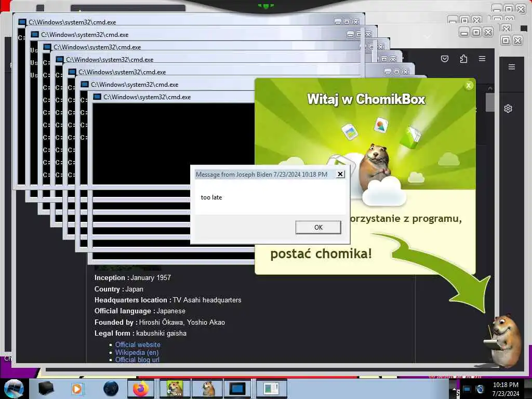Click the taskbar clock showing 10:18 PM
The width and height of the screenshot is (532, 399).
click(x=506, y=389)
